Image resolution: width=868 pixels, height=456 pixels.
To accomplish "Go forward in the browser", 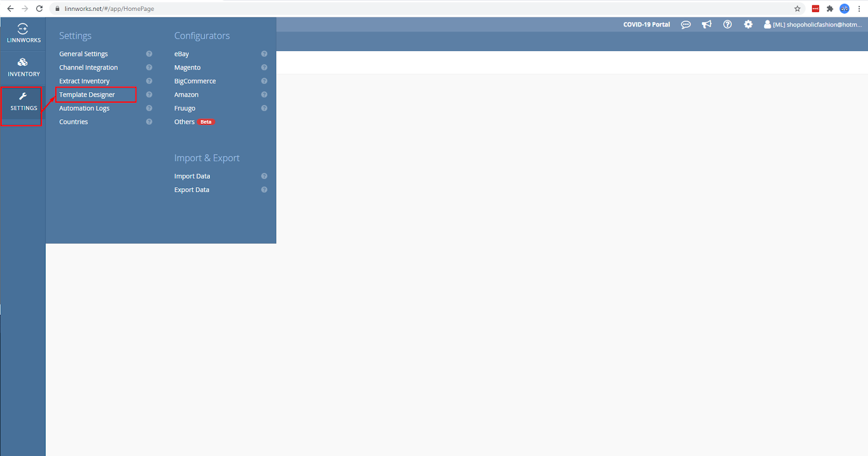I will click(24, 9).
